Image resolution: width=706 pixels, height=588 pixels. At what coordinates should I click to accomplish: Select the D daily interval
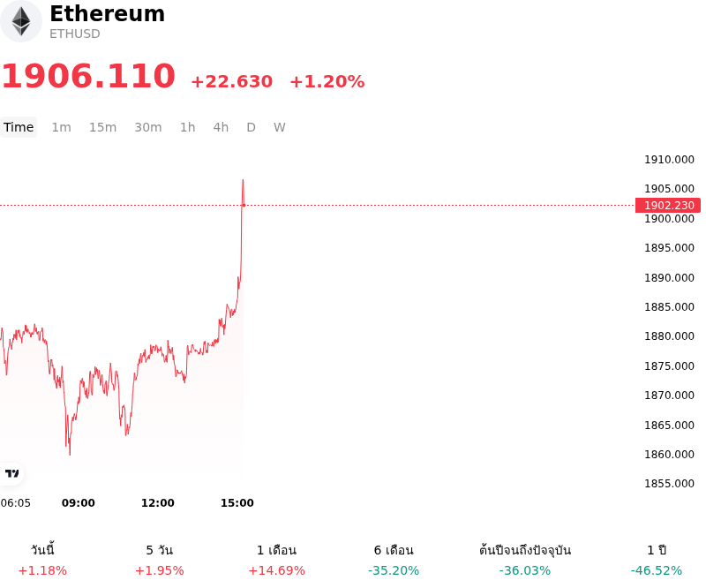click(x=251, y=127)
